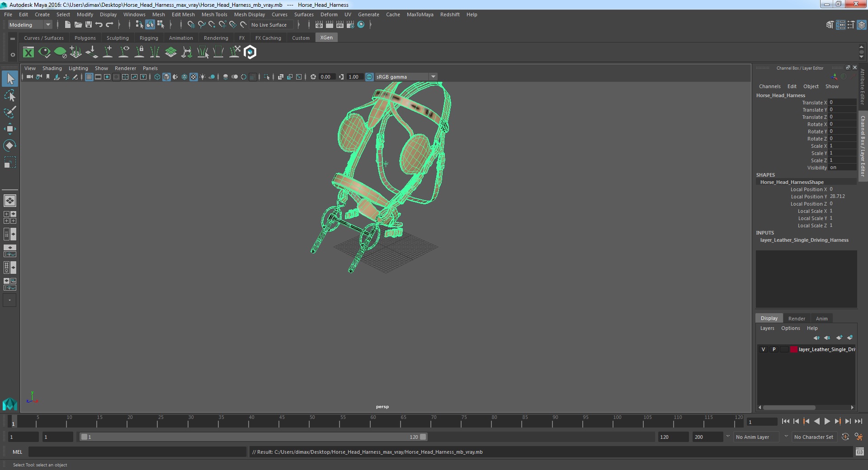Undo last action icon
Viewport: 868px width, 470px height.
99,25
